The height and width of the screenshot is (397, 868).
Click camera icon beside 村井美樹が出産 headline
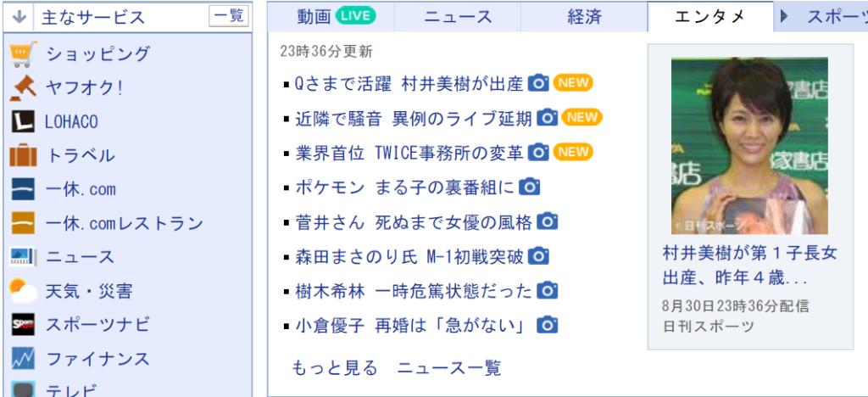point(538,84)
